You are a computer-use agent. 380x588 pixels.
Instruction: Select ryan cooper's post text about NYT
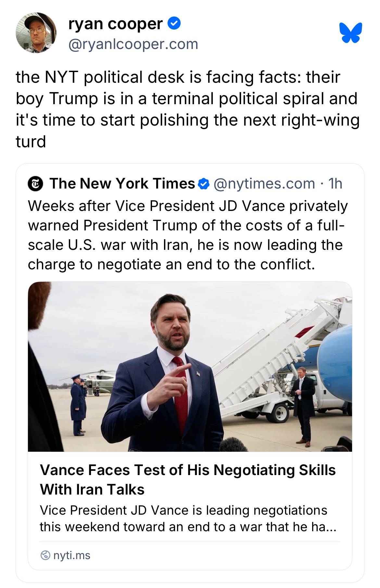pyautogui.click(x=188, y=109)
